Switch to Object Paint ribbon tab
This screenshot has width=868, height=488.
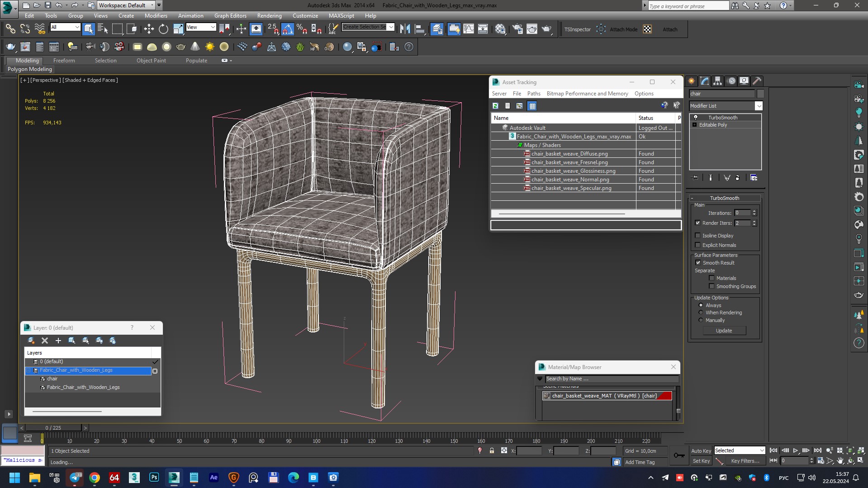coord(151,61)
